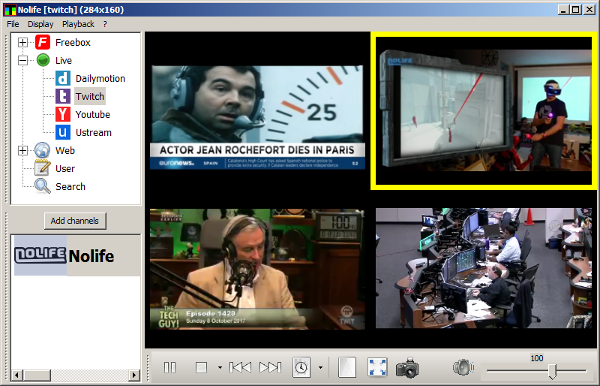Stop playback with the stop button

pyautogui.click(x=201, y=368)
